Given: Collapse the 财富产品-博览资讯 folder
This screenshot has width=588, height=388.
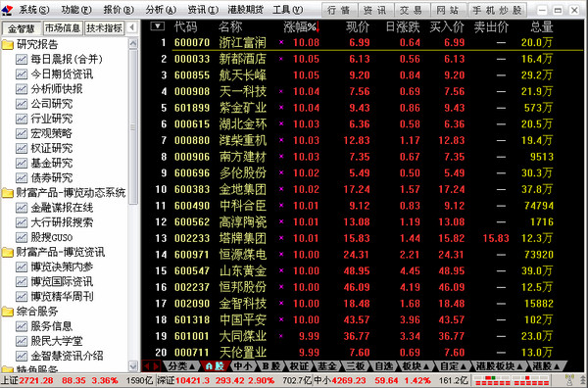Looking at the screenshot, I should click(8, 252).
